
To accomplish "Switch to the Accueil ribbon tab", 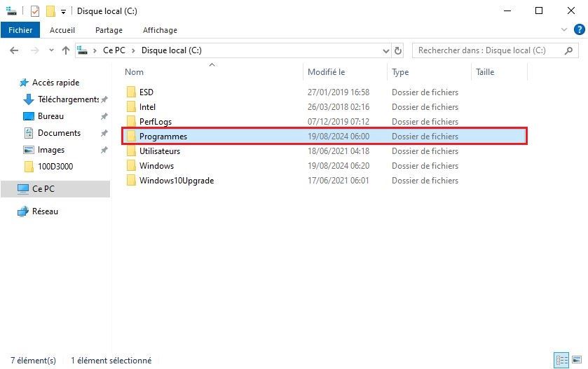I will (x=62, y=30).
